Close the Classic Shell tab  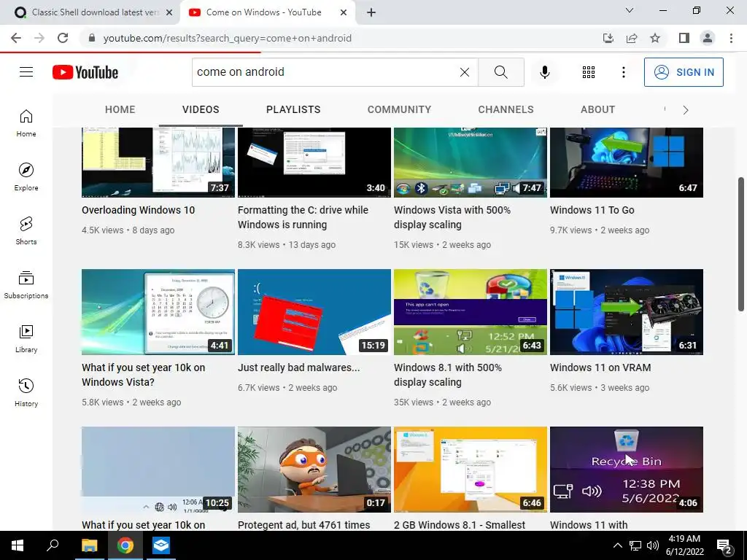point(169,12)
